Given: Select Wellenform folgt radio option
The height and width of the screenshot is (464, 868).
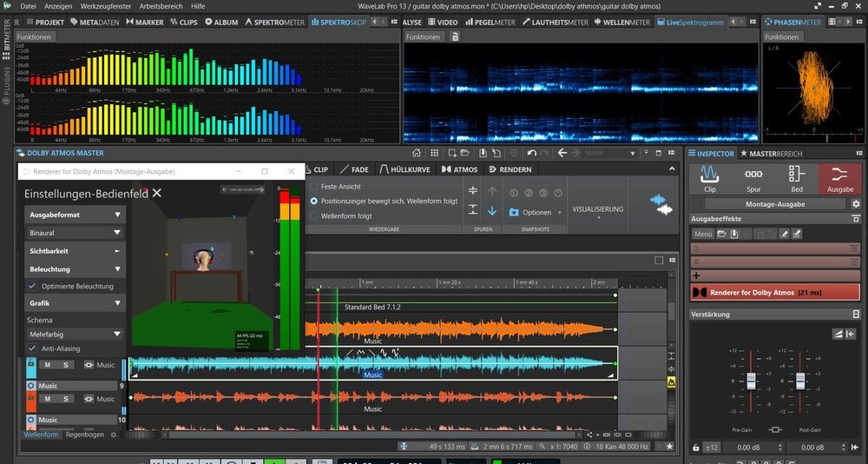Looking at the screenshot, I should point(314,215).
